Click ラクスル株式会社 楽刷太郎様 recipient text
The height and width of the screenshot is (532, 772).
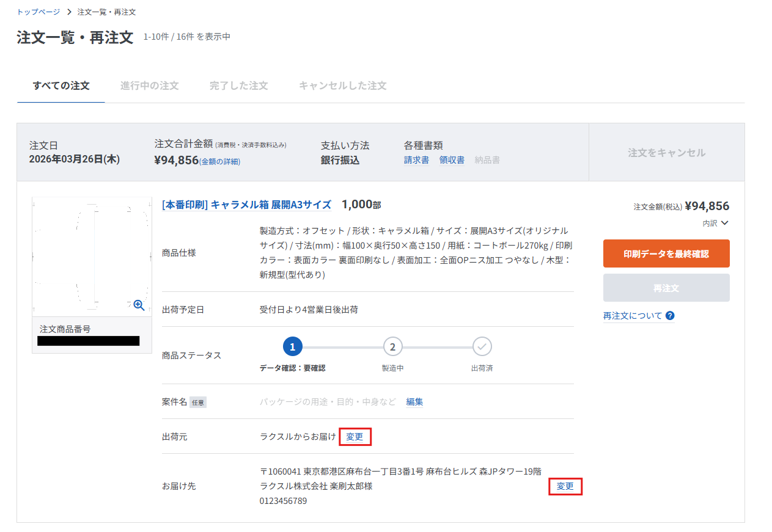[x=316, y=486]
